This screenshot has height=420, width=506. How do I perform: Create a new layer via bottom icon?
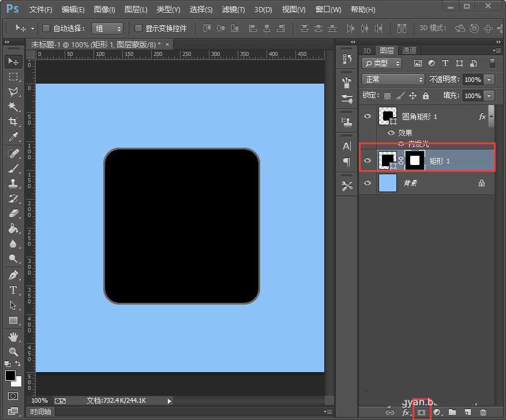pyautogui.click(x=468, y=412)
